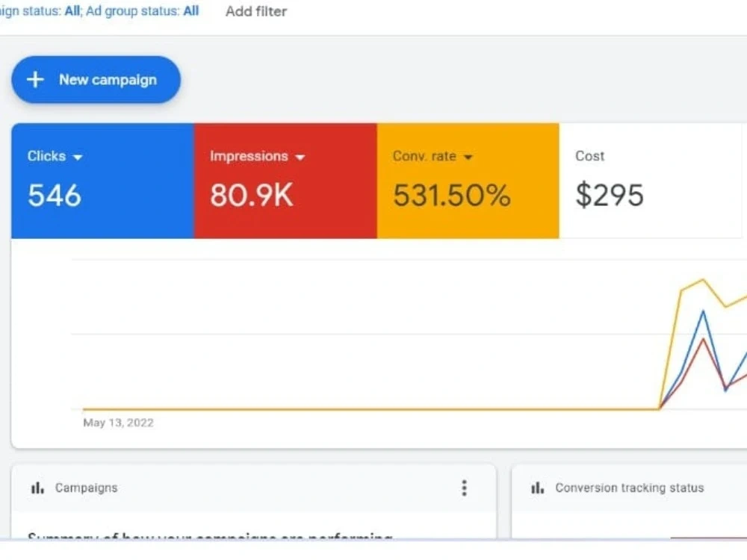Click the bar chart icon beside Campaigns

[x=37, y=488]
